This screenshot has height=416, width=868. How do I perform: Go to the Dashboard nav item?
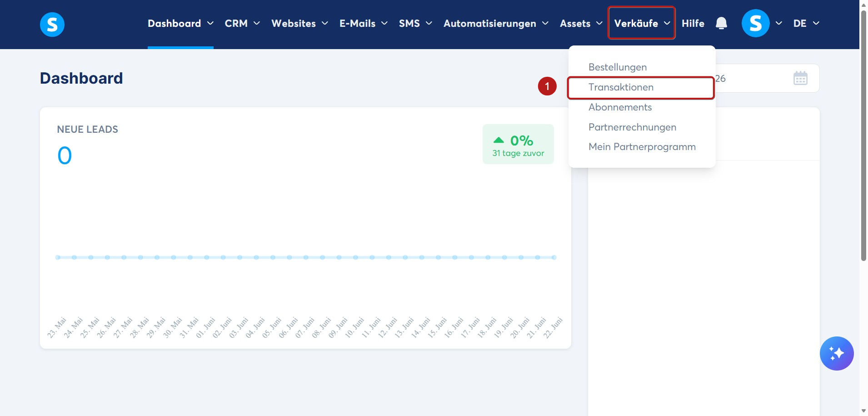click(174, 23)
